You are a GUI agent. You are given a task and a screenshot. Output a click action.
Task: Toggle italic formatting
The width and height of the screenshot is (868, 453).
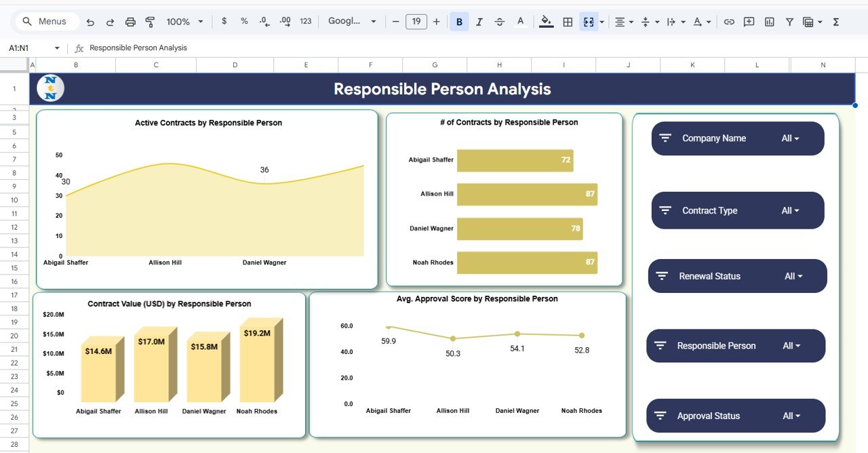point(479,21)
